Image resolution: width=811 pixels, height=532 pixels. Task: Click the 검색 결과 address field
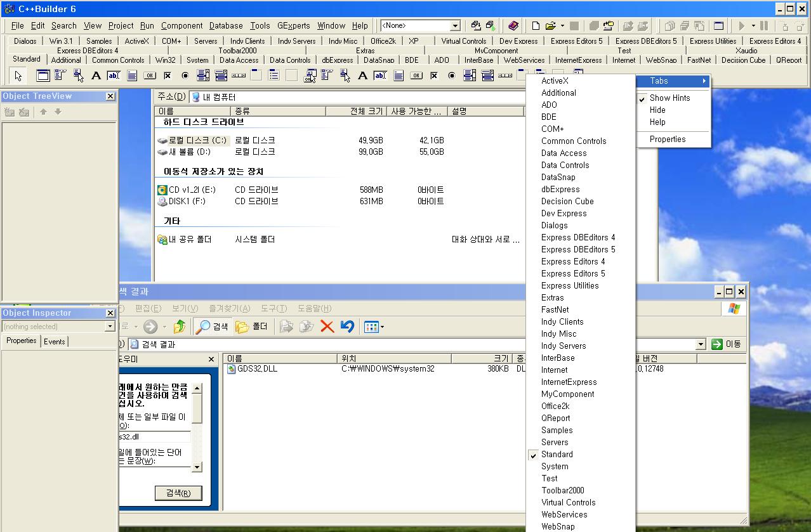click(418, 344)
